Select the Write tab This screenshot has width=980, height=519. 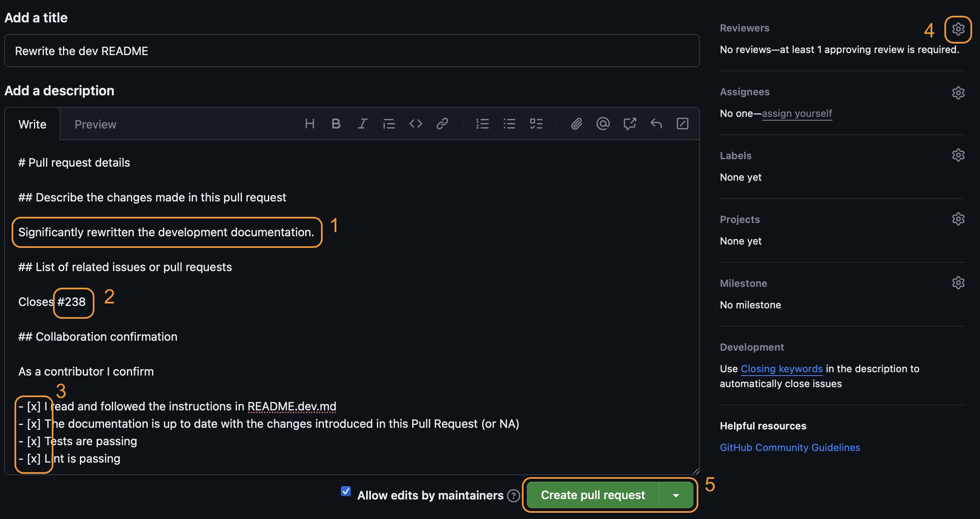click(x=32, y=124)
